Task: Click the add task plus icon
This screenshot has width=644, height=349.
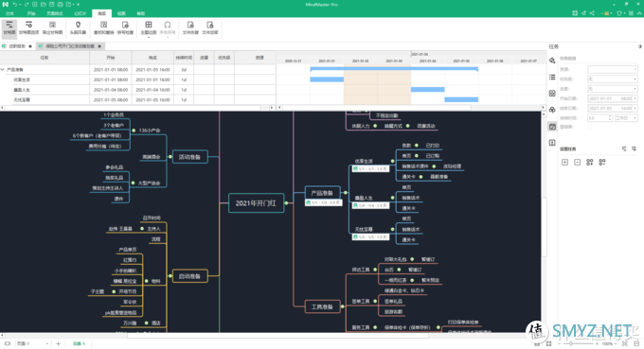Action: (x=564, y=163)
